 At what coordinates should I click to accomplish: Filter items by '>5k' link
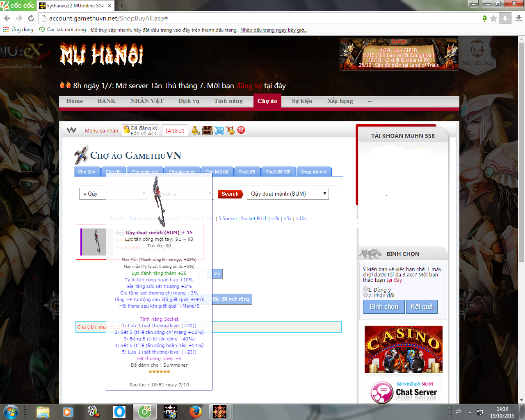[288, 219]
